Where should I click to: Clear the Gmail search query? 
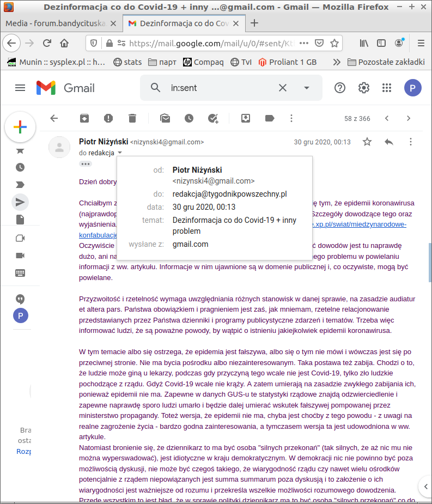(283, 88)
